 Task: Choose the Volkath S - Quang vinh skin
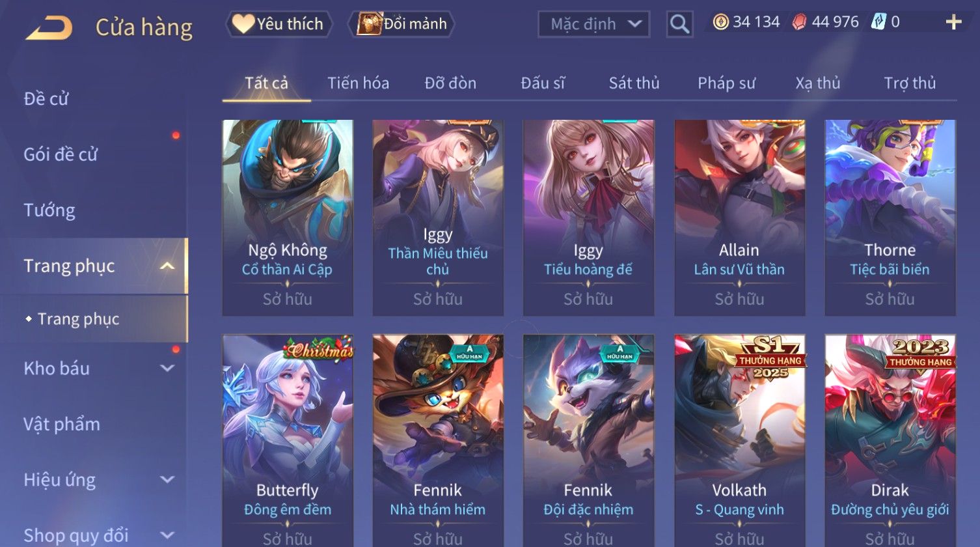739,440
